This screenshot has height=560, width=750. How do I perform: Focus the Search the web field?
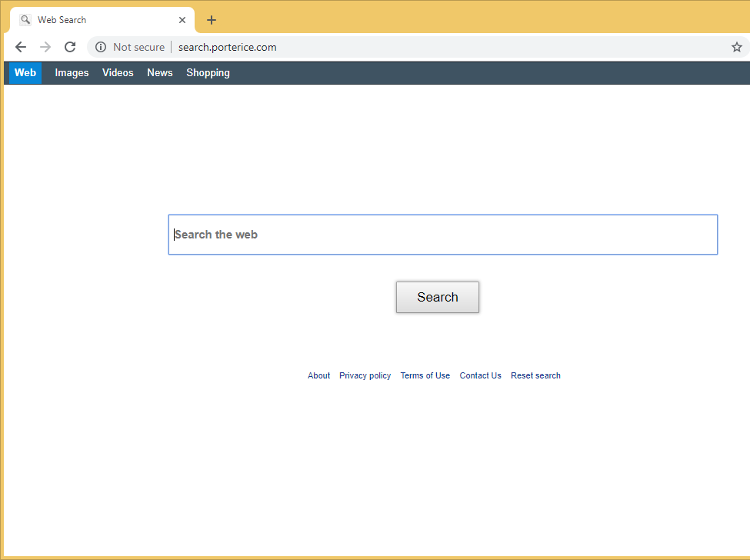coord(442,235)
